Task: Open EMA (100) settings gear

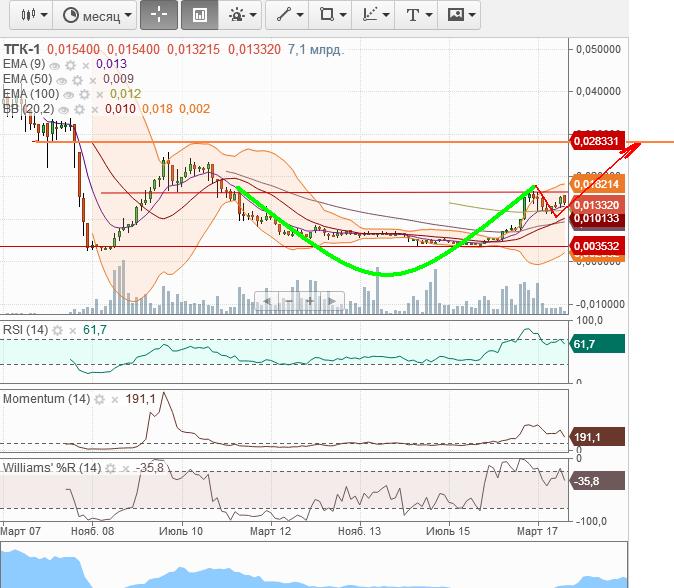Action: click(84, 95)
